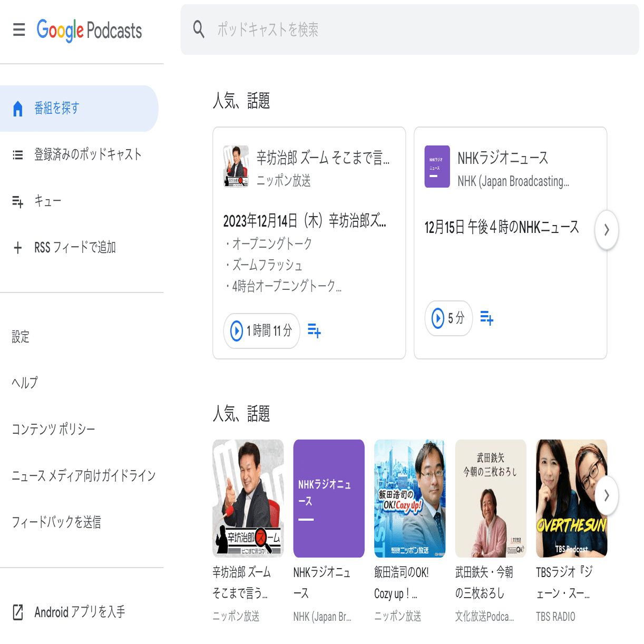
Task: Add the 1時間 11分 episode to queue
Action: 314,331
